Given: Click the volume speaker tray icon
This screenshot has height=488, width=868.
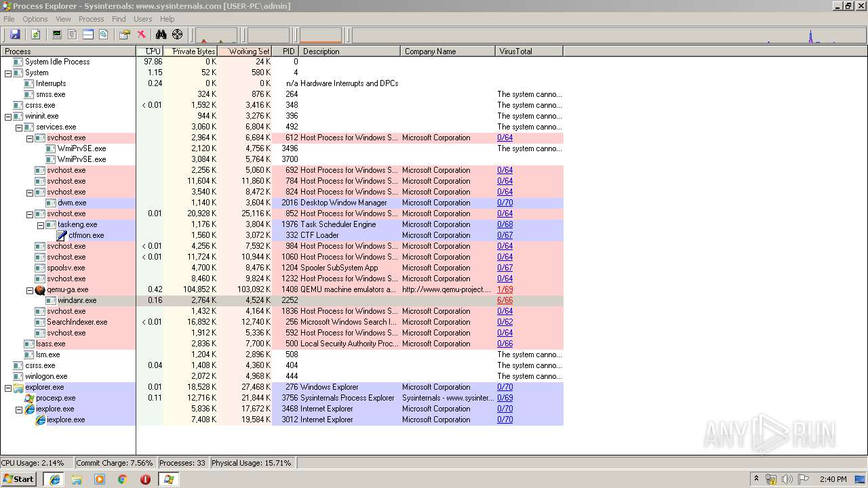Looking at the screenshot, I should [787, 479].
